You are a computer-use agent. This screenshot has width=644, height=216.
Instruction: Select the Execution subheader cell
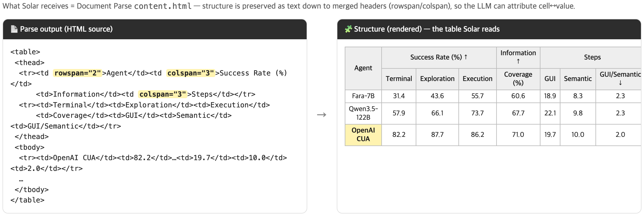point(477,79)
